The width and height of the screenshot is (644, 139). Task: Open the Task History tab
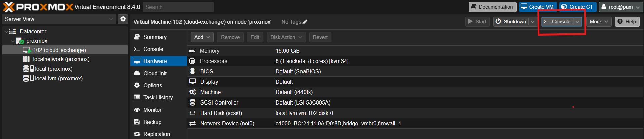pos(158,97)
